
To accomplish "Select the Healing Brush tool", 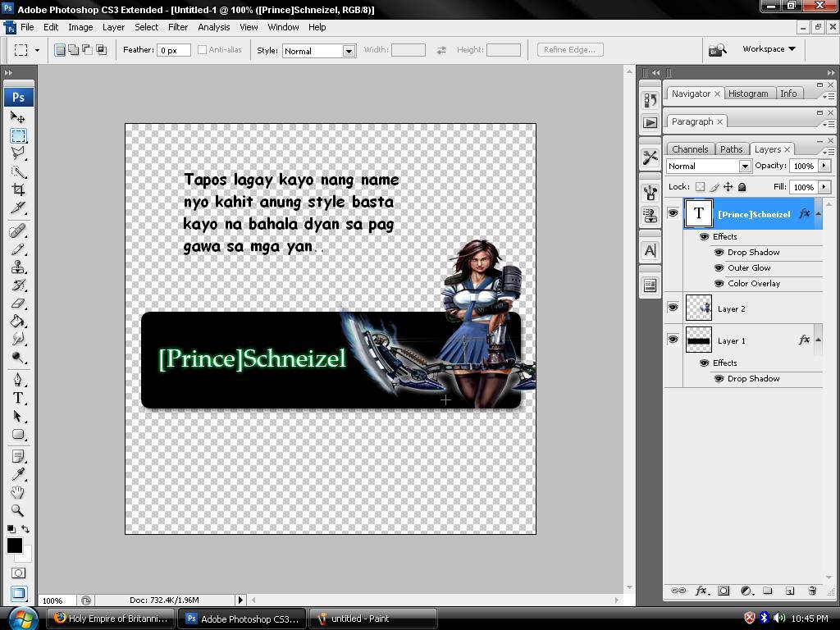I will (x=18, y=231).
